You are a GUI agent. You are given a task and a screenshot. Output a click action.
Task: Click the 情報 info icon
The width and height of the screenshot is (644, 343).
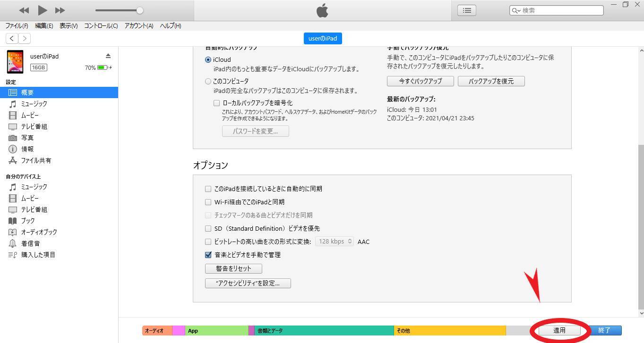point(13,149)
